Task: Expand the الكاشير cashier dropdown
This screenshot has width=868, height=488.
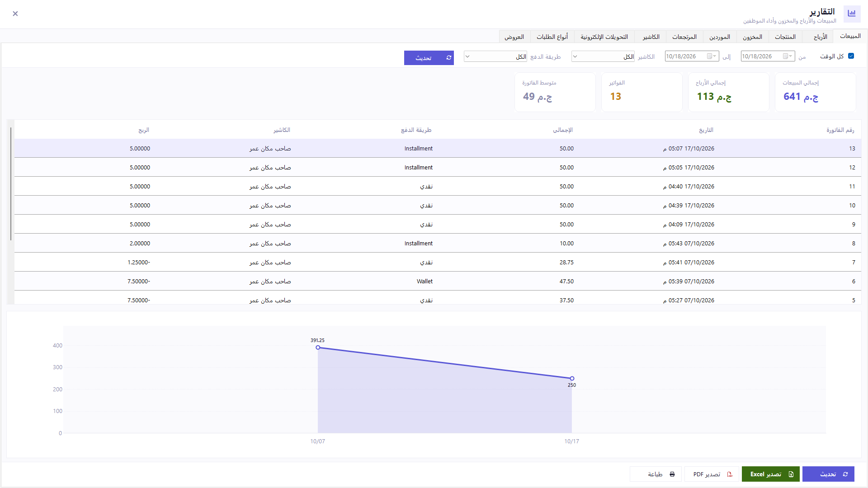Action: click(x=603, y=56)
